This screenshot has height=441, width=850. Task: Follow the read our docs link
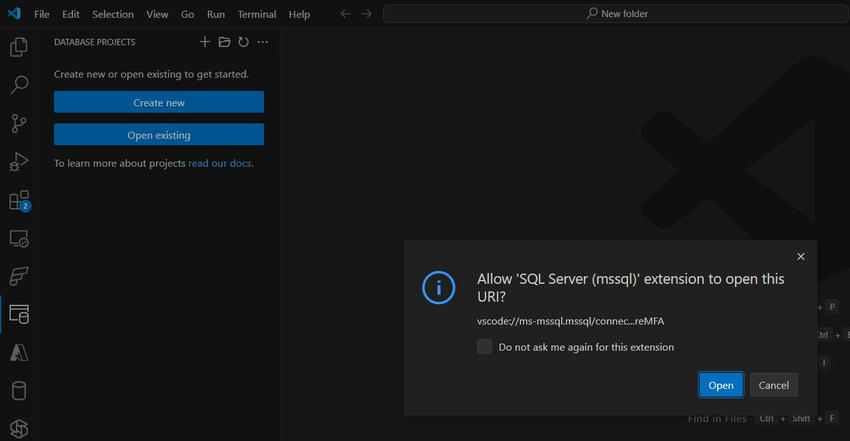tap(220, 163)
